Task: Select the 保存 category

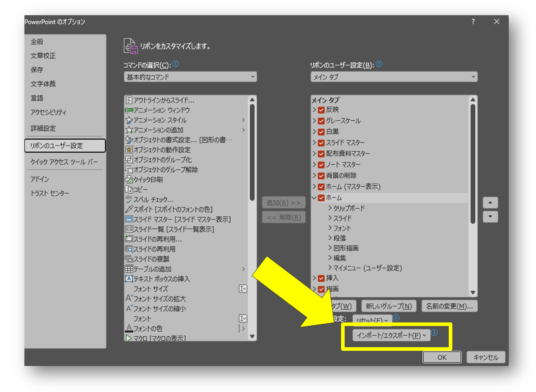Action: click(x=37, y=70)
